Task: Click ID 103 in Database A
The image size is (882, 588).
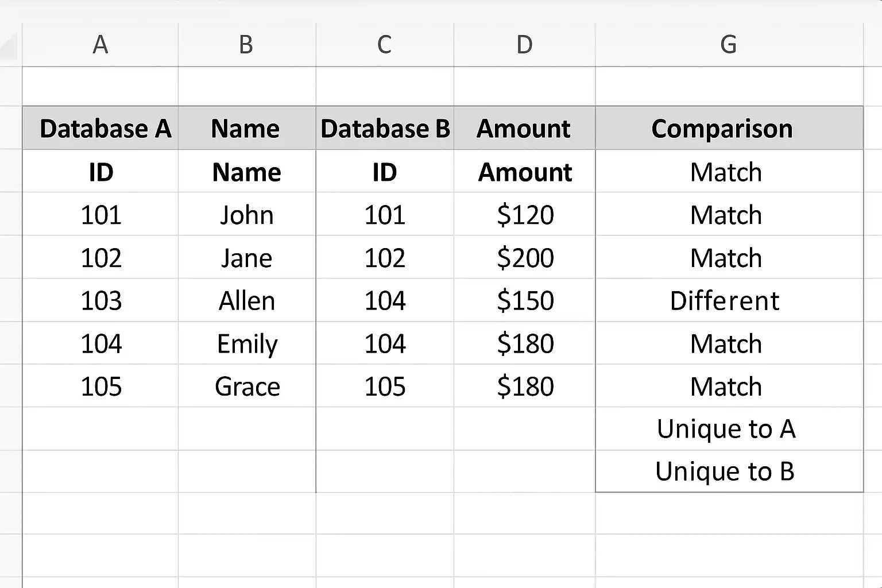Action: click(x=100, y=300)
